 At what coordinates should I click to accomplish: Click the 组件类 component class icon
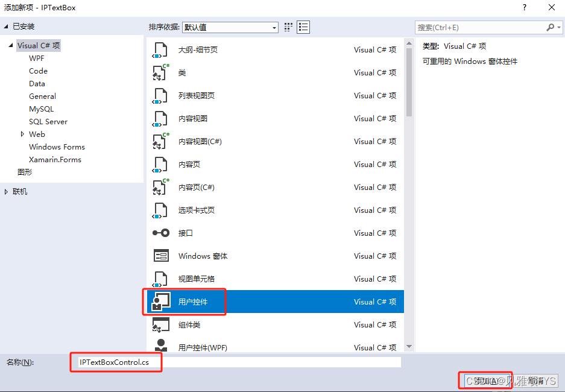click(161, 324)
